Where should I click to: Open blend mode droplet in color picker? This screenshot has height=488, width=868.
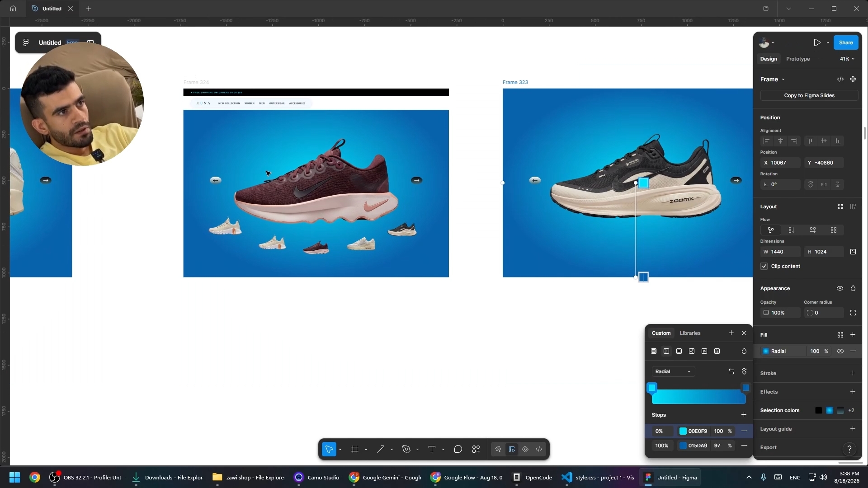pos(744,351)
